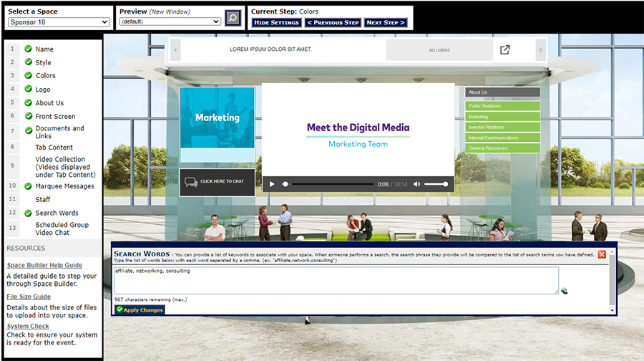
Task: Click the spell check icon beside textbox
Action: pos(565,290)
